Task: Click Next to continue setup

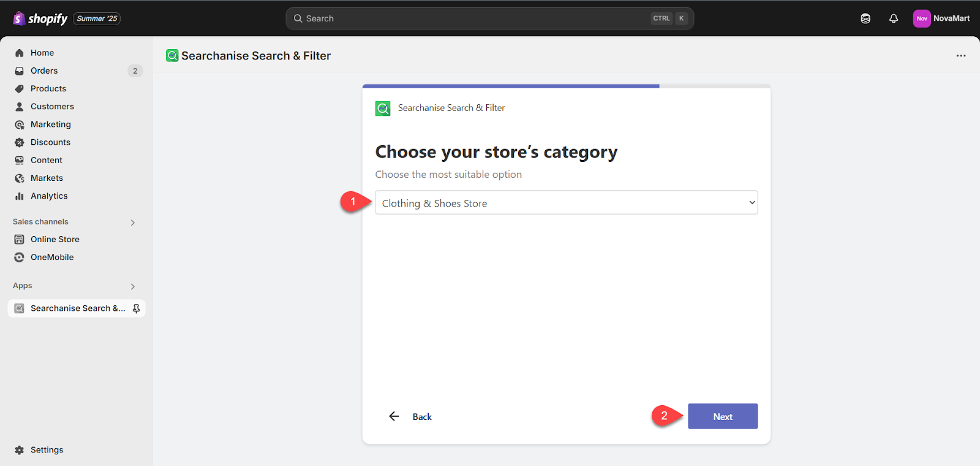Action: pos(723,416)
